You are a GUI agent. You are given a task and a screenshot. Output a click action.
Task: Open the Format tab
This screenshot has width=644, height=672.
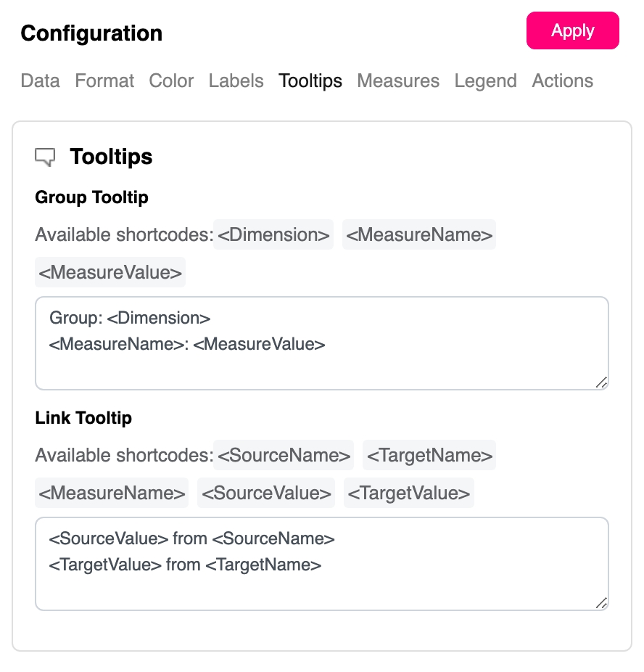tap(104, 81)
